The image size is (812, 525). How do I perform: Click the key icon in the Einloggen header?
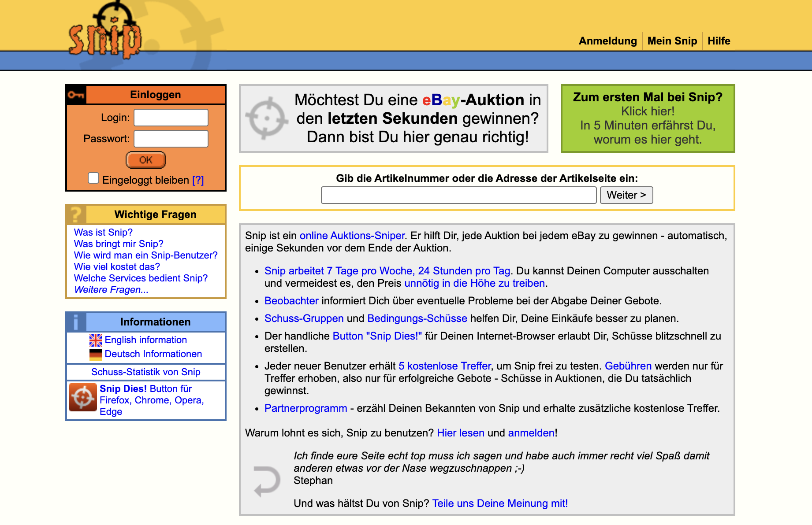[x=76, y=95]
